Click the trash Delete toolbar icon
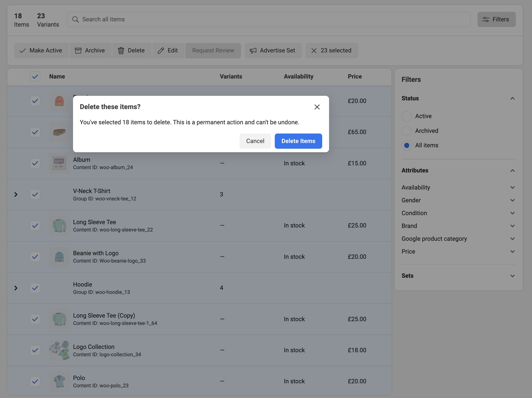532x398 pixels. [121, 51]
